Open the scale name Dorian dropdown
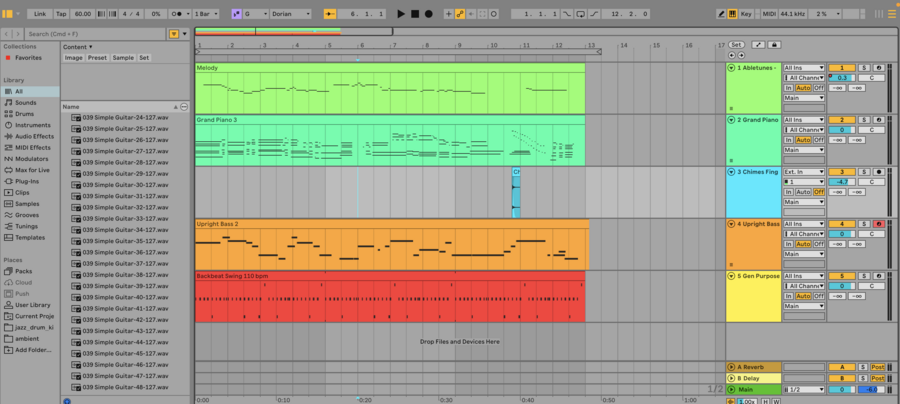 (290, 14)
